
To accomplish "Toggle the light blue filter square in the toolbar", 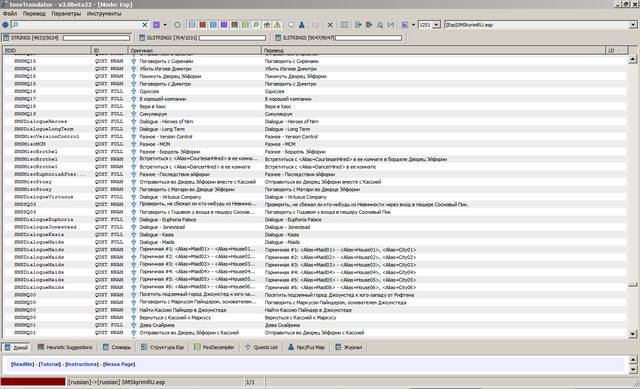I will tap(213, 25).
